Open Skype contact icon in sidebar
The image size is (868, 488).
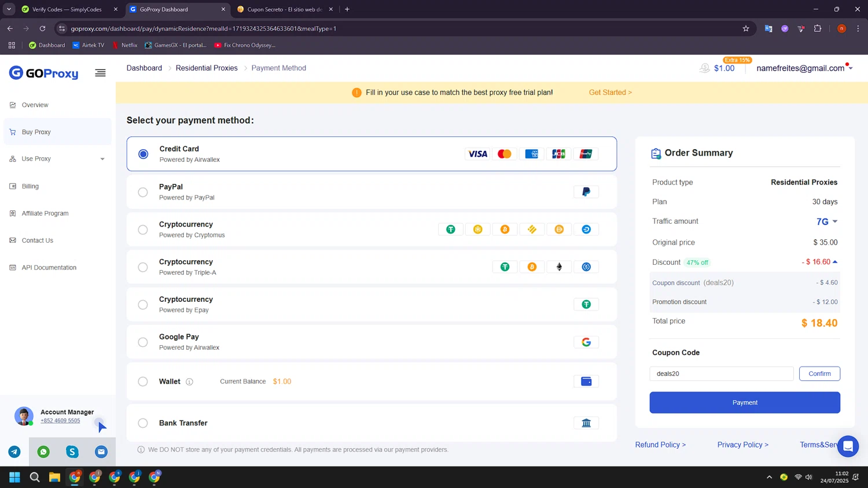click(72, 452)
